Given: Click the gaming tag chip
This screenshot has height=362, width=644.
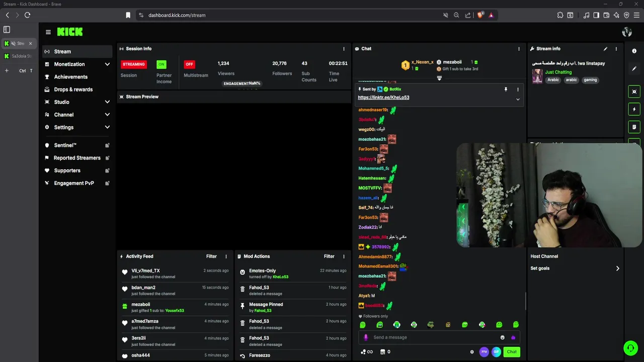Looking at the screenshot, I should [590, 80].
